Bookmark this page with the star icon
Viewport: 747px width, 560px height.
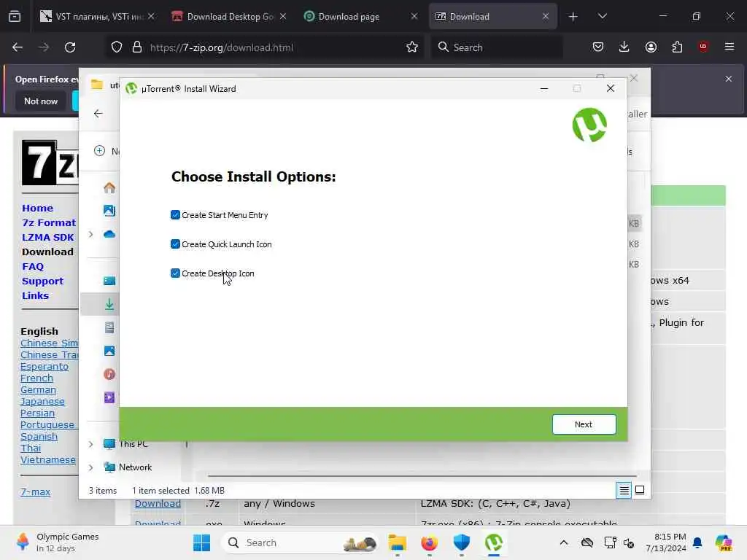click(x=412, y=47)
